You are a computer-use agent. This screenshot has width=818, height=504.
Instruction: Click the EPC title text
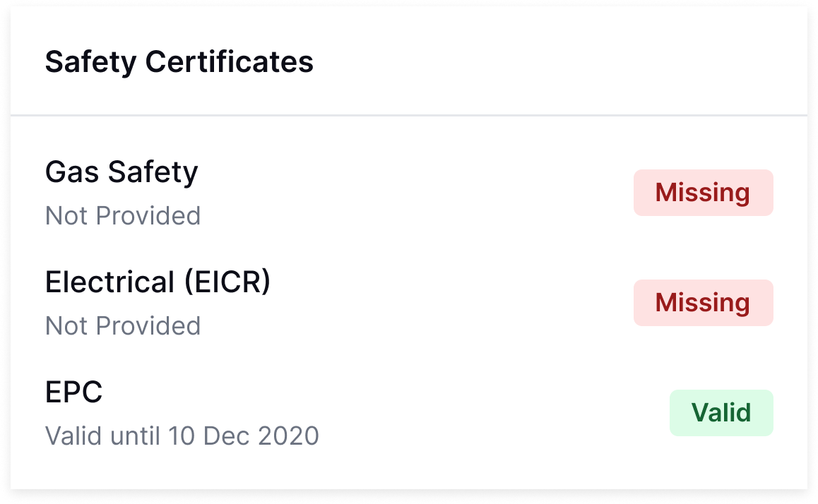73,392
